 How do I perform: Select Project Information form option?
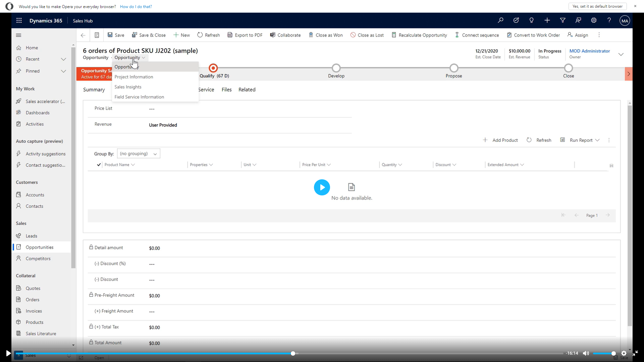click(x=155, y=77)
